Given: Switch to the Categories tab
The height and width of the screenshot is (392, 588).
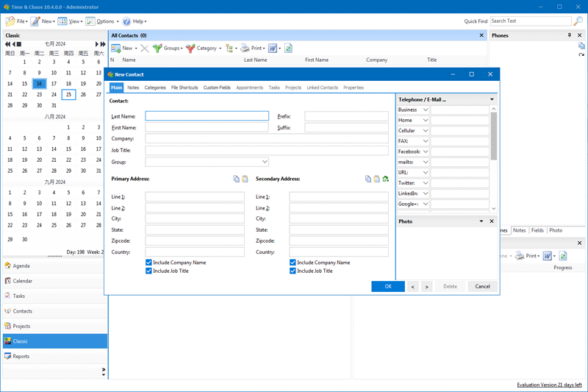Looking at the screenshot, I should (155, 88).
